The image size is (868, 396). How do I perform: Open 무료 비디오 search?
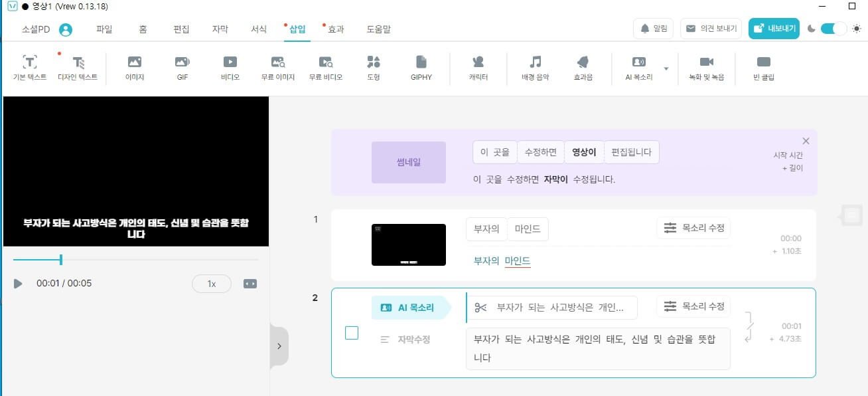(x=326, y=68)
